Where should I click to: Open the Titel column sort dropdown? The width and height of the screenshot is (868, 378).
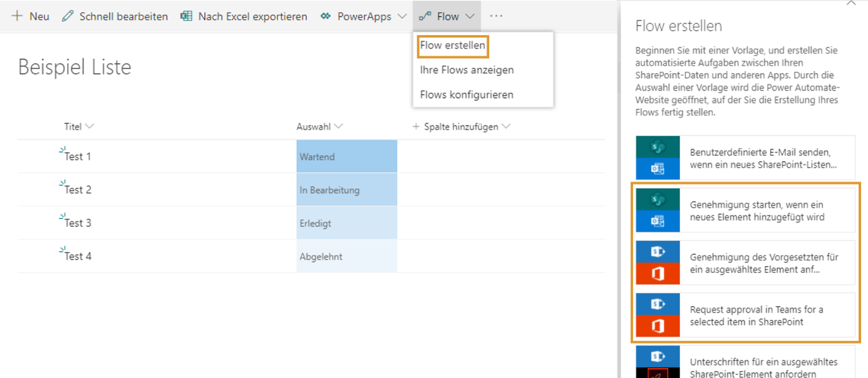pyautogui.click(x=90, y=126)
